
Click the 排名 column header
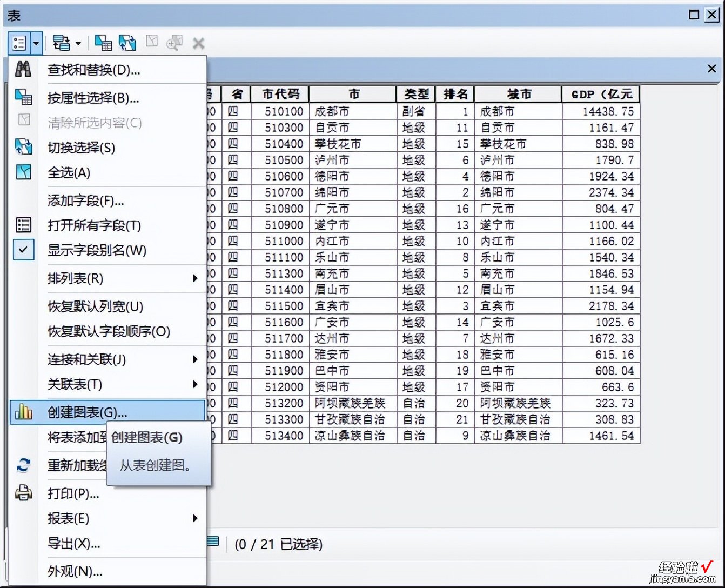point(455,94)
